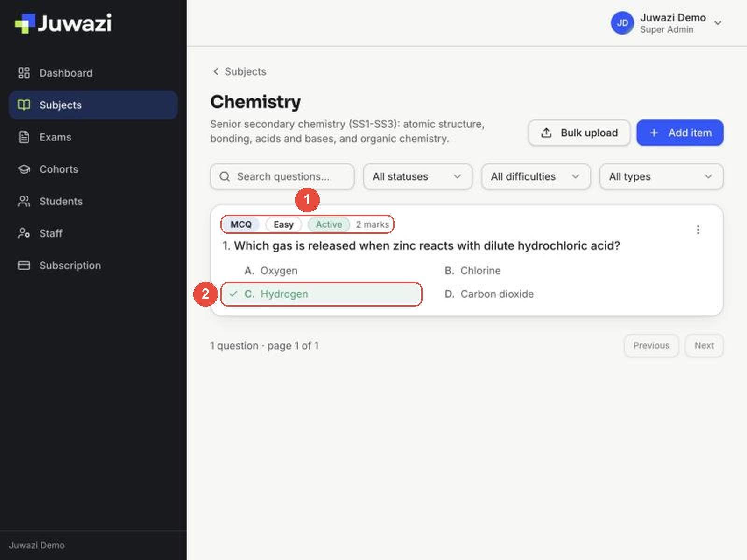Screen dimensions: 747x560
Task: Click the JD profile avatar
Action: (x=622, y=23)
